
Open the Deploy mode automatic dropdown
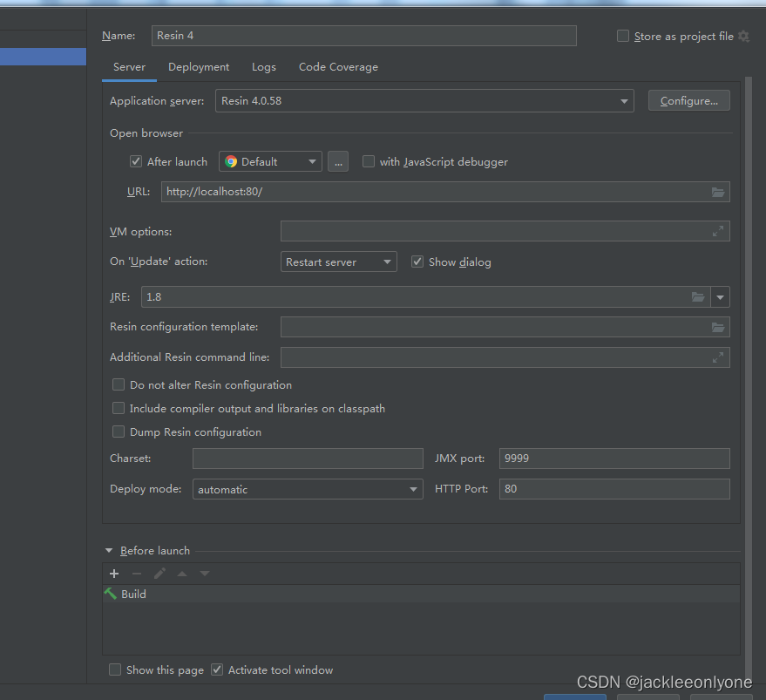tap(308, 489)
